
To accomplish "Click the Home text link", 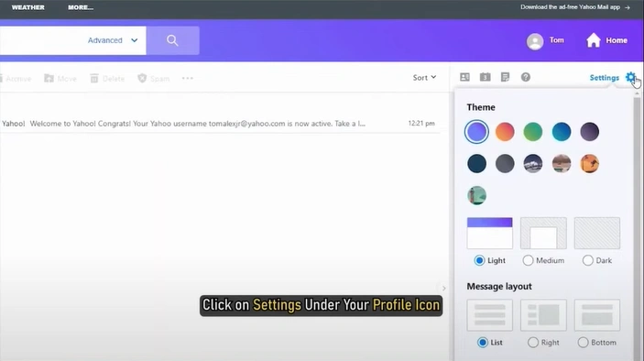I will tap(617, 40).
